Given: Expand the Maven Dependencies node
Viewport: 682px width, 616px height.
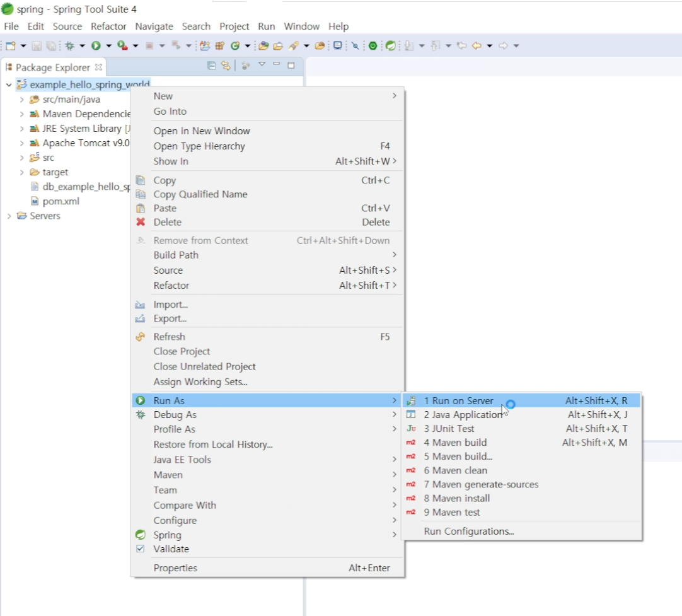Looking at the screenshot, I should pyautogui.click(x=22, y=114).
